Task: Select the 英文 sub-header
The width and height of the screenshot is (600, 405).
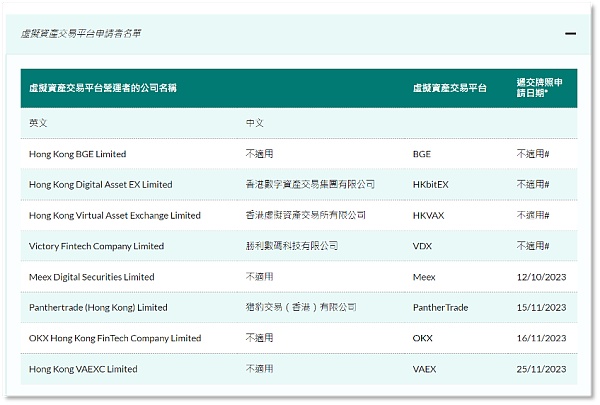Action: click(38, 123)
